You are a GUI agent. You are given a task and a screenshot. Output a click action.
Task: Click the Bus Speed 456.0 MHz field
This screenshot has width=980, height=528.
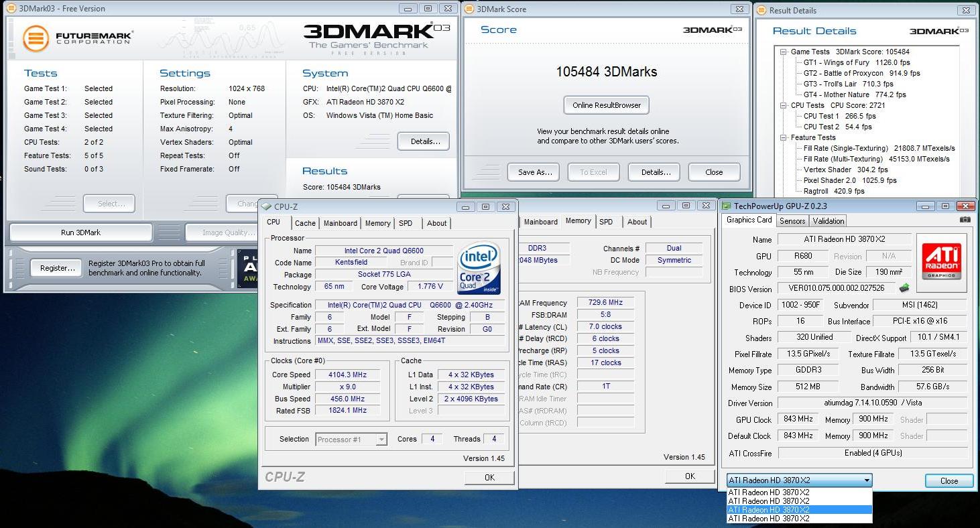348,399
